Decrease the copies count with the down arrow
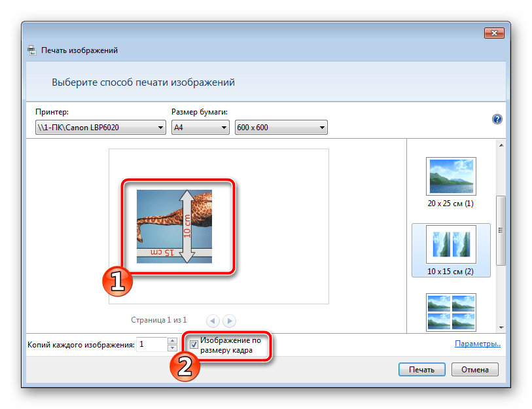The image size is (532, 409). tap(172, 347)
